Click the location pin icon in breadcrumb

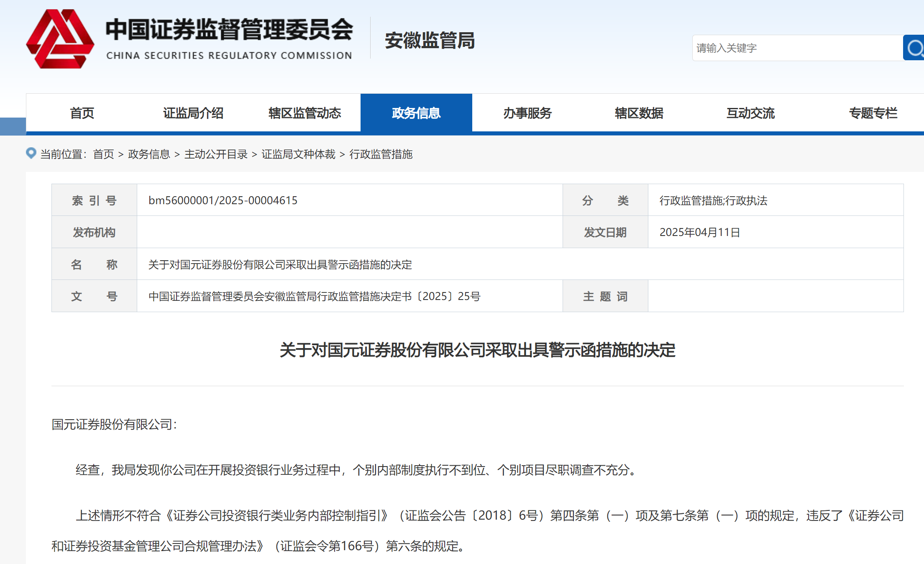click(31, 153)
